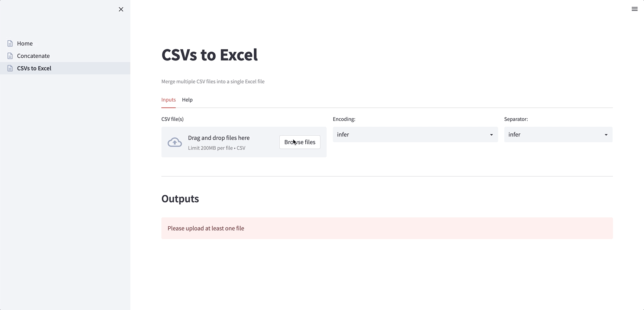Viewport: 644px width, 310px height.
Task: Click the upload at least one file warning
Action: (x=206, y=228)
